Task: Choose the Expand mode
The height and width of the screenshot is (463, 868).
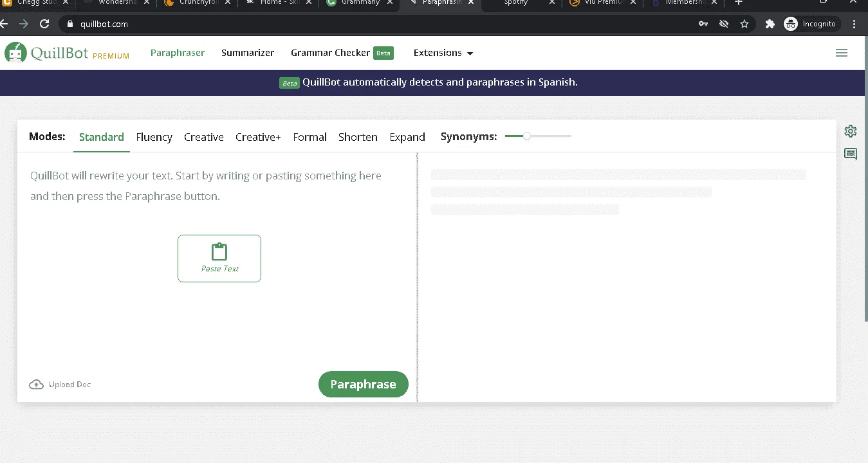Action: click(407, 137)
